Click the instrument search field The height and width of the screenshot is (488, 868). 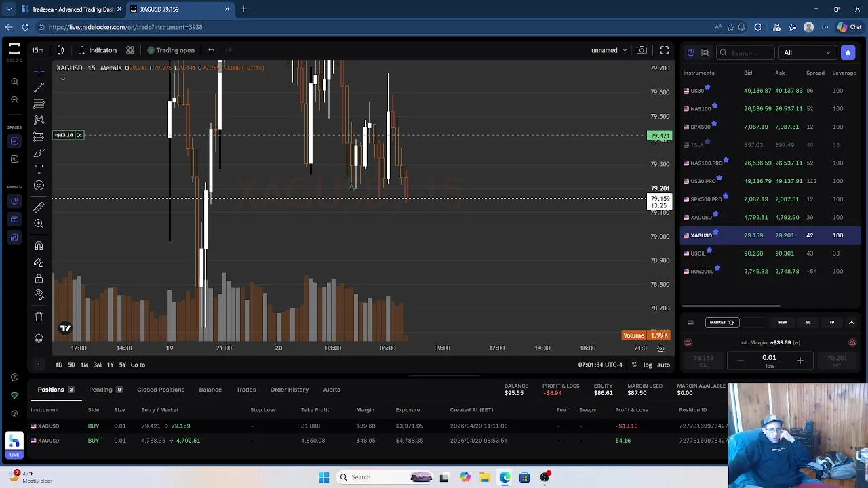click(746, 52)
